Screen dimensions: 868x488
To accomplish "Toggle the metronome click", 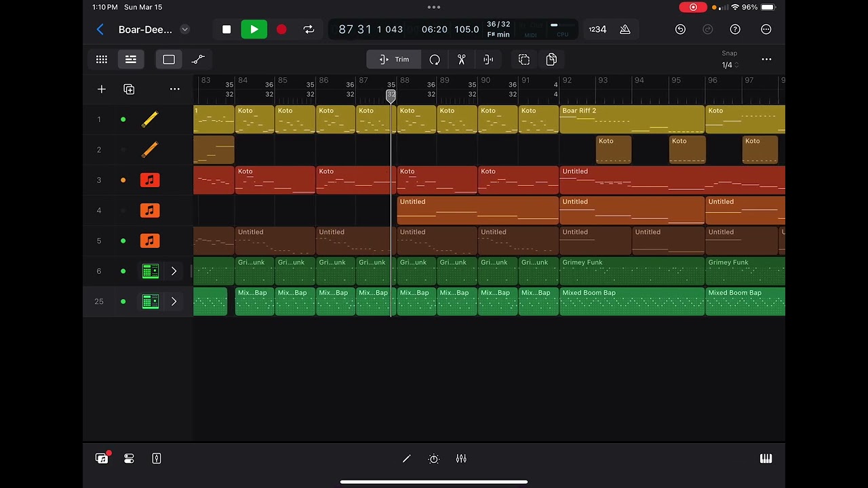I will coord(625,30).
